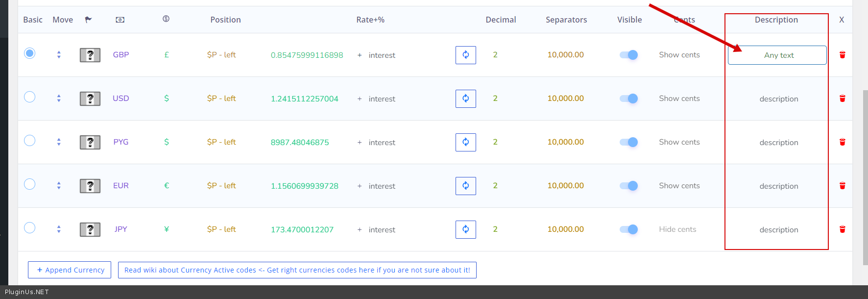
Task: Click the Description column header
Action: 776,20
